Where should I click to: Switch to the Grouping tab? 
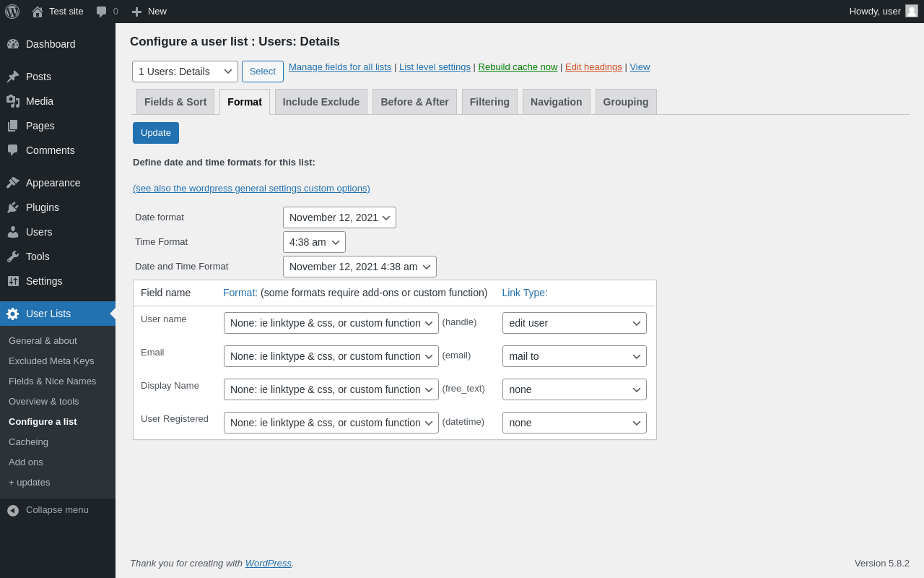click(626, 102)
